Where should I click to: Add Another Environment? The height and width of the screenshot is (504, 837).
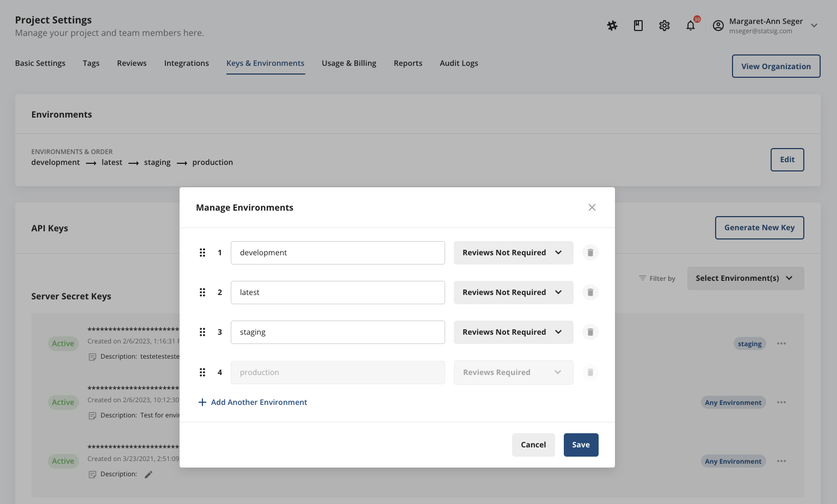(253, 402)
